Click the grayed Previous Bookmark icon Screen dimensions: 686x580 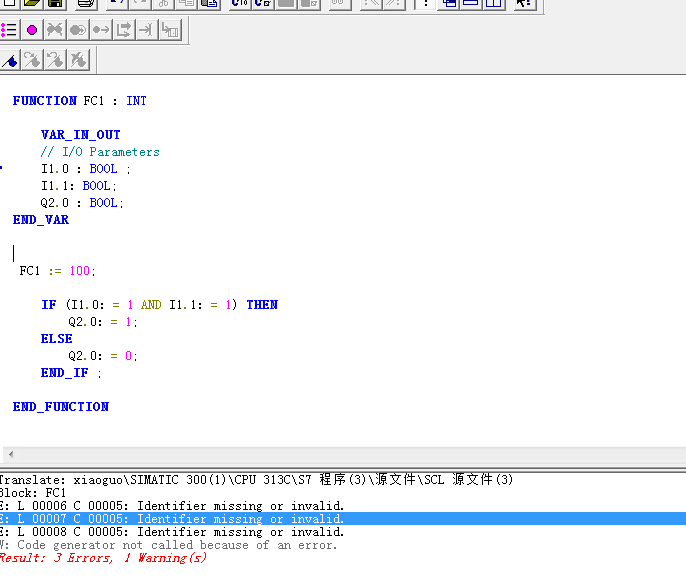tap(56, 60)
